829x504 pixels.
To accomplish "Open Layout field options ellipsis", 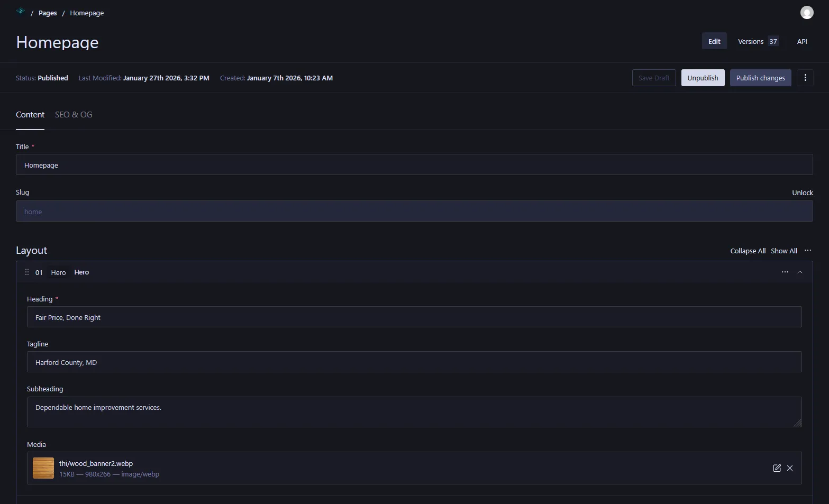I will point(807,251).
